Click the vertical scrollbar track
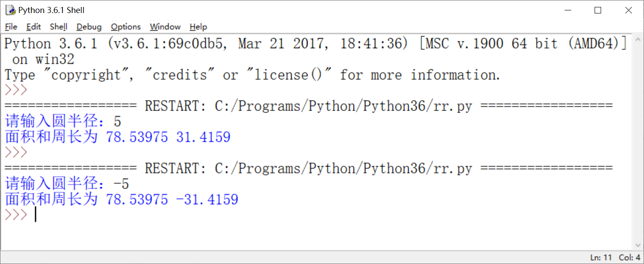 click(637, 143)
